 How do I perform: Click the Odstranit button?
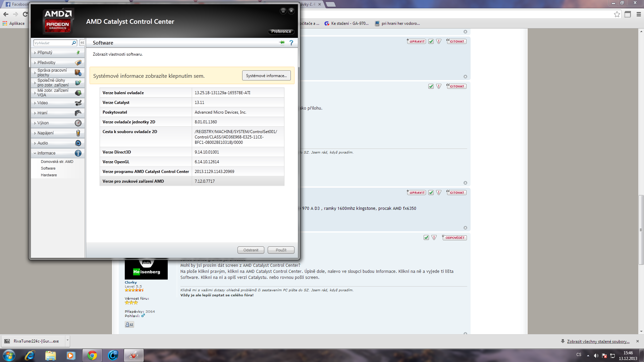tap(251, 250)
